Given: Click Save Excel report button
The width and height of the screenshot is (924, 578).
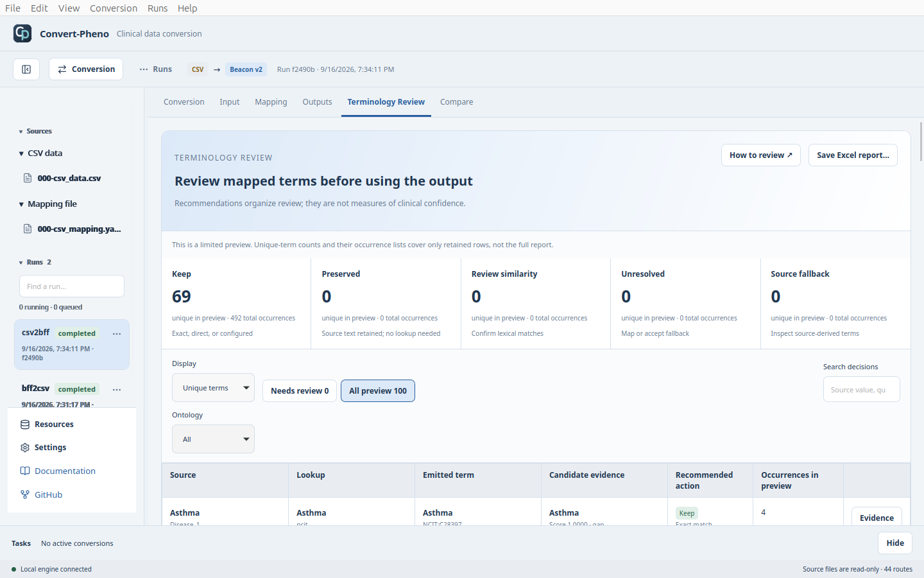Looking at the screenshot, I should click(853, 155).
